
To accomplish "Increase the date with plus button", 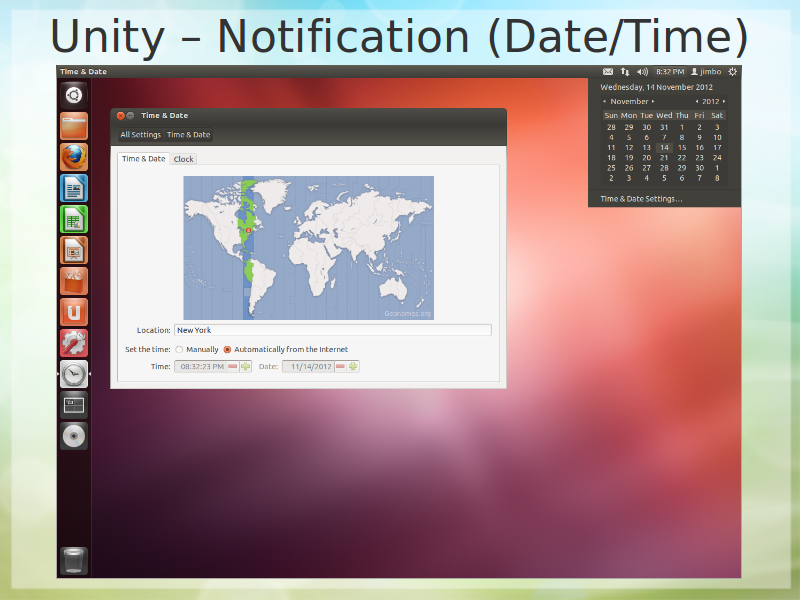I will tap(353, 366).
